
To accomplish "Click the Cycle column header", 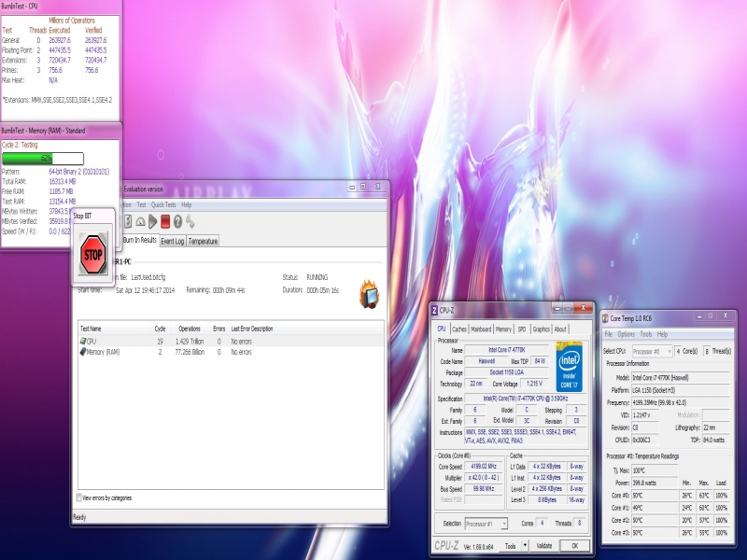I will tap(160, 329).
